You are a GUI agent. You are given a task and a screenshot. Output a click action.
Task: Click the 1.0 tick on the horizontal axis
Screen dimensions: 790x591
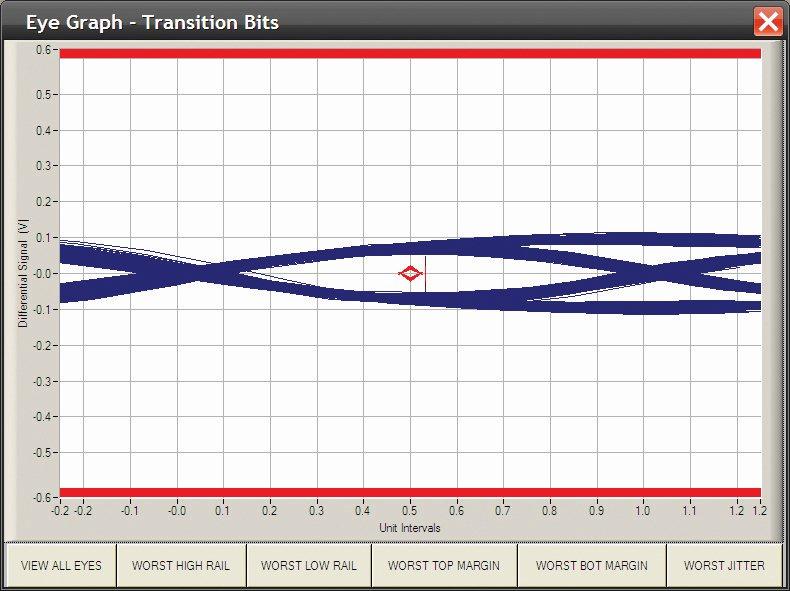(x=644, y=511)
